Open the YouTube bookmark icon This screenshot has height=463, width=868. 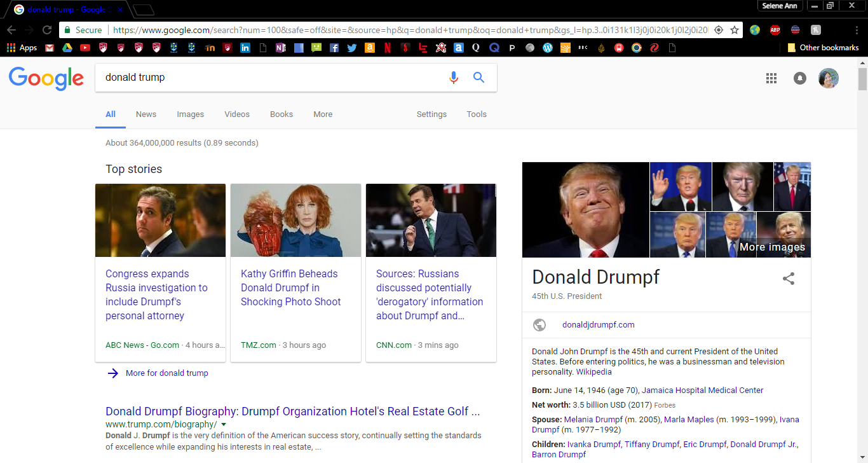point(85,48)
